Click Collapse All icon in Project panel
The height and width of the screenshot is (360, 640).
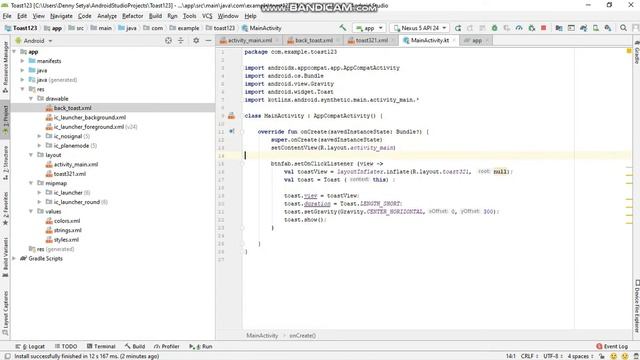(x=180, y=40)
